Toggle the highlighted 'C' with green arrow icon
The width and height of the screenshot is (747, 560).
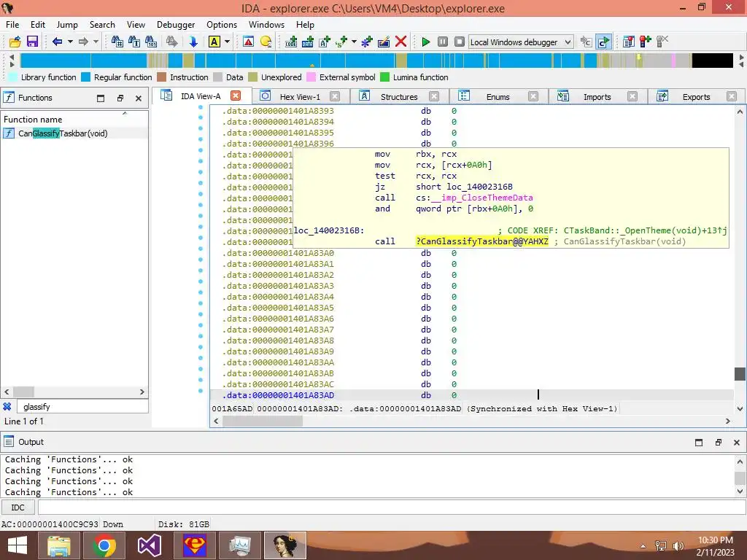(603, 42)
